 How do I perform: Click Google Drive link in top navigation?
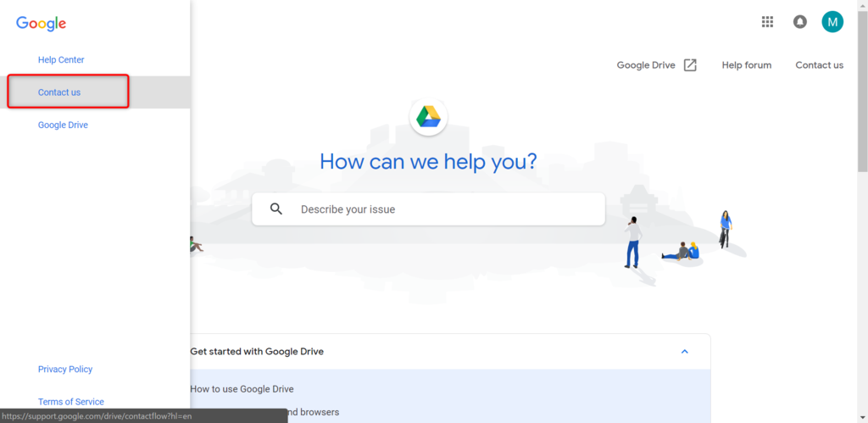pyautogui.click(x=646, y=65)
